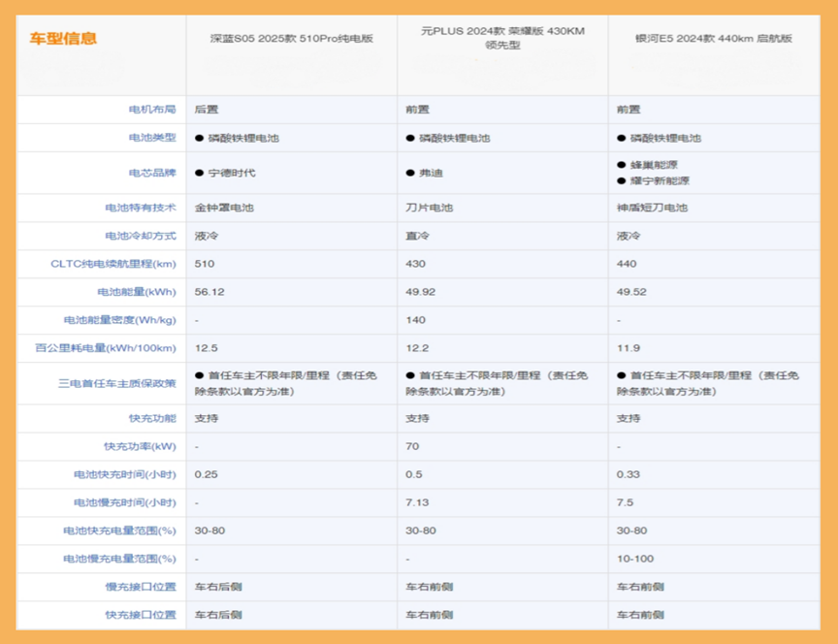Click the 电池快充电量范围(%) row label
Image resolution: width=838 pixels, height=644 pixels.
coord(119,531)
